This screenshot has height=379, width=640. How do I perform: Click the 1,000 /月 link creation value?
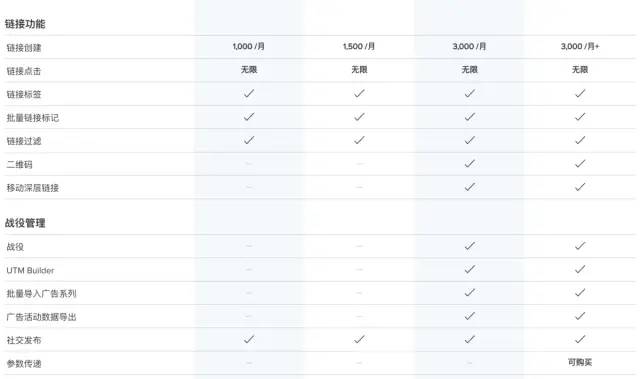(x=248, y=47)
